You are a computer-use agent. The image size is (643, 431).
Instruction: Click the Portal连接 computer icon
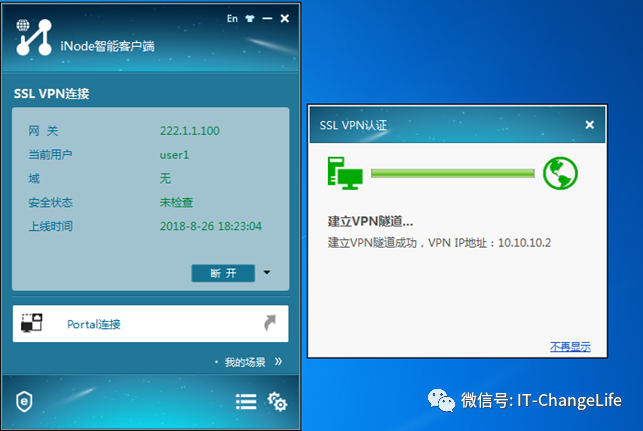[x=32, y=323]
